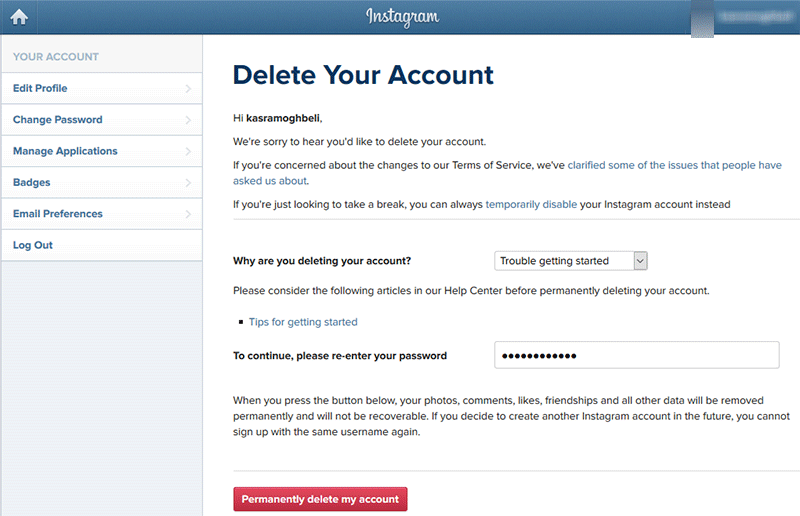Click the chevron next to Edit Profile
The width and height of the screenshot is (800, 516).
coord(188,88)
